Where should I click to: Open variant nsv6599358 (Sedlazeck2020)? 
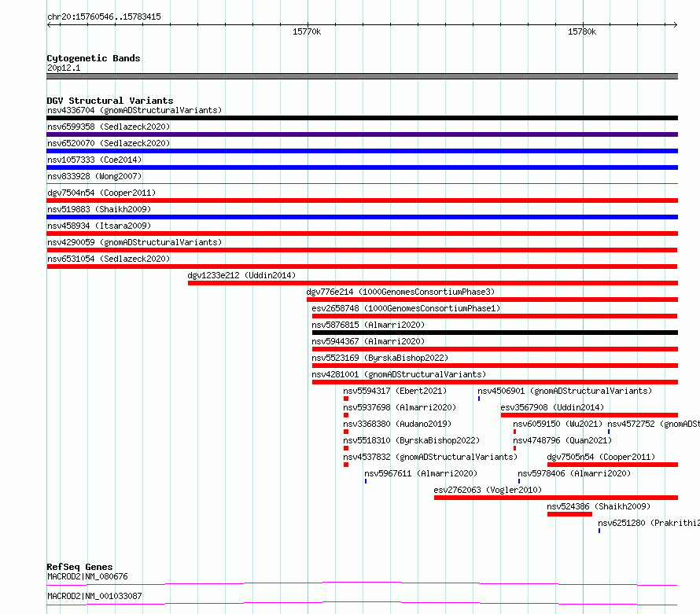click(x=109, y=127)
